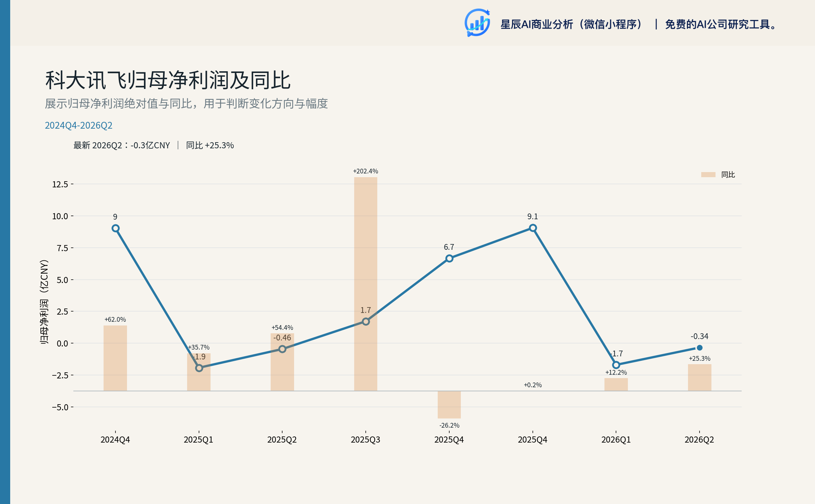Click the y-axis tick label 12.5

[60, 184]
